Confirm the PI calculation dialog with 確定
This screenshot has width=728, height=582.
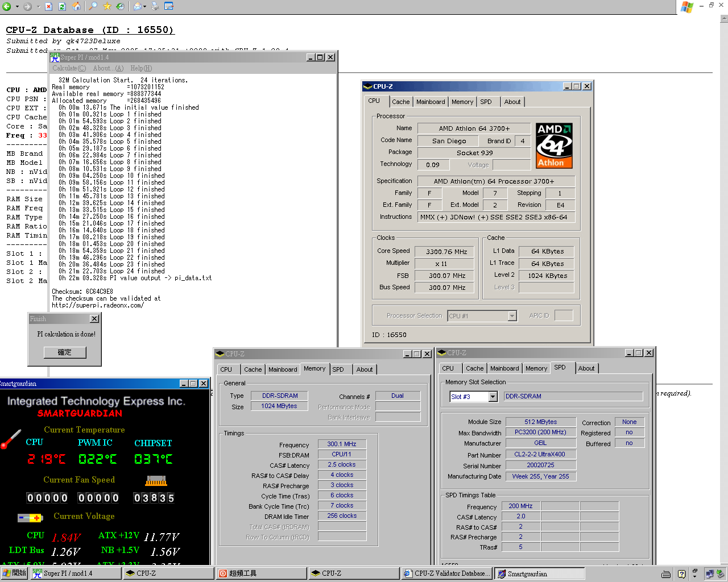pos(65,352)
